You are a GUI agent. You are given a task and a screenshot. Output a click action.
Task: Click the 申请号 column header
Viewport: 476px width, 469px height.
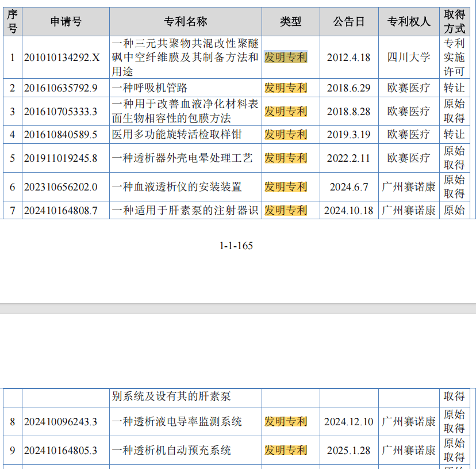coord(66,22)
